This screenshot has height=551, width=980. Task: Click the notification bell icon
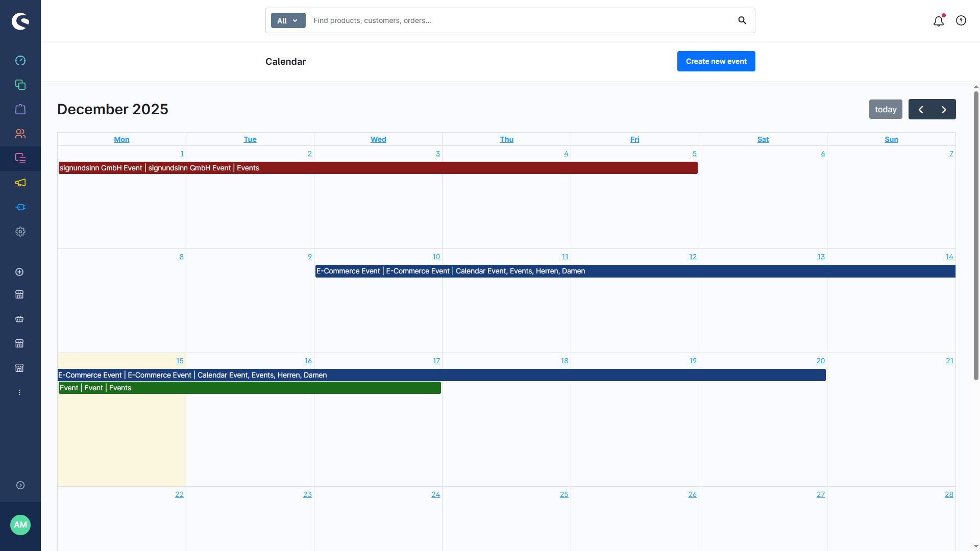pyautogui.click(x=938, y=21)
